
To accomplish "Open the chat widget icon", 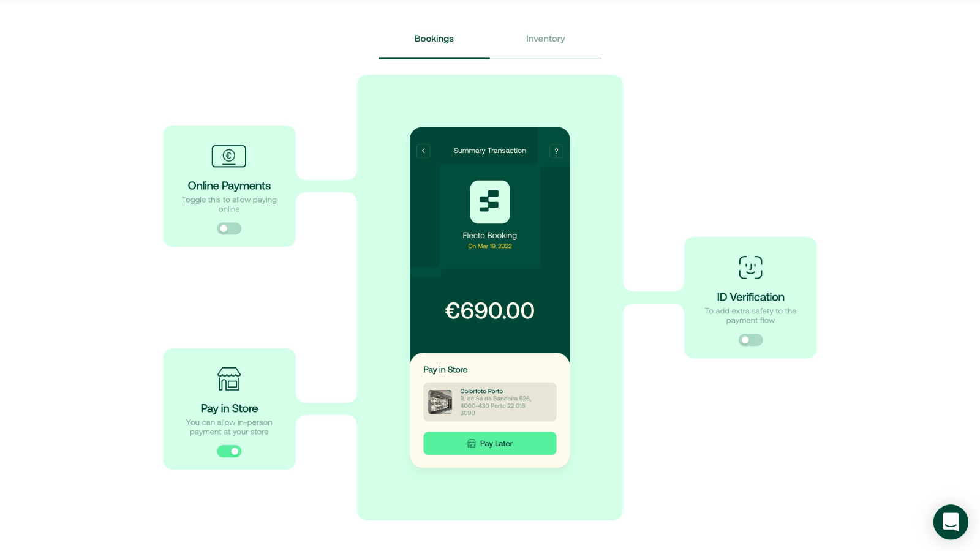I will [951, 522].
